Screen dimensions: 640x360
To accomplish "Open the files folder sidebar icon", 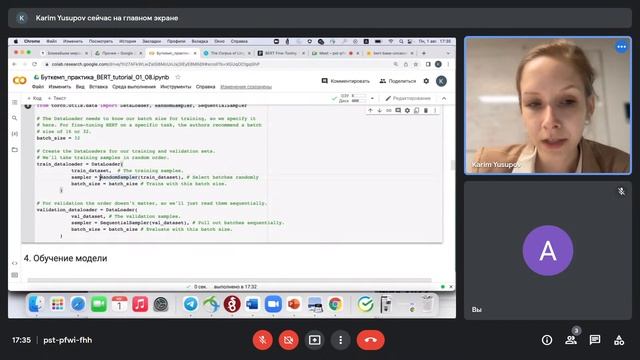I will [x=15, y=149].
